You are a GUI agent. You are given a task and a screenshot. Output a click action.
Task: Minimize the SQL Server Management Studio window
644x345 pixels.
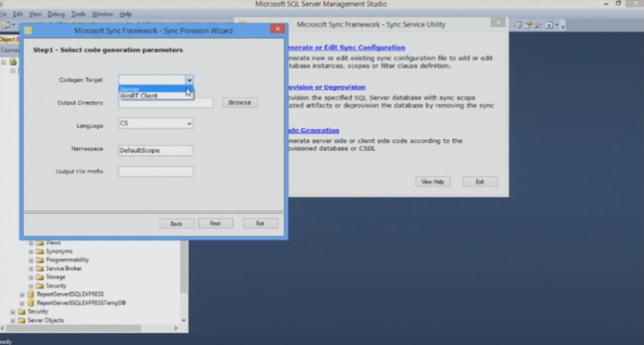606,4
